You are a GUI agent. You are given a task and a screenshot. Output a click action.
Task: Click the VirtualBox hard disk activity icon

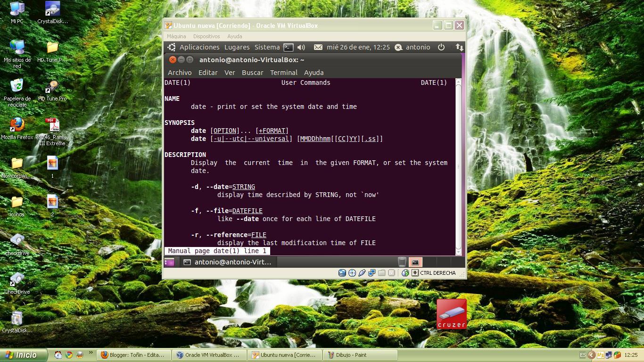pos(342,273)
